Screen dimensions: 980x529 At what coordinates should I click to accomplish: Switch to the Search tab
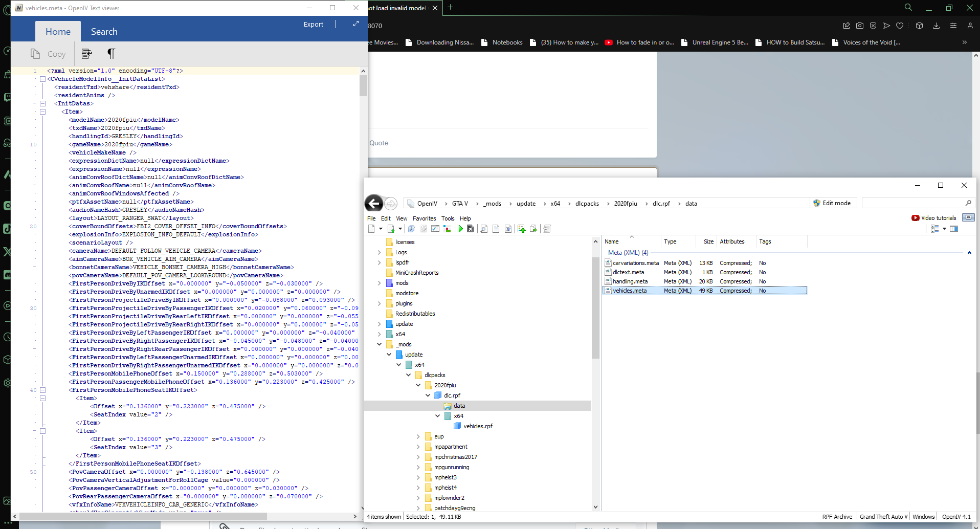click(104, 32)
